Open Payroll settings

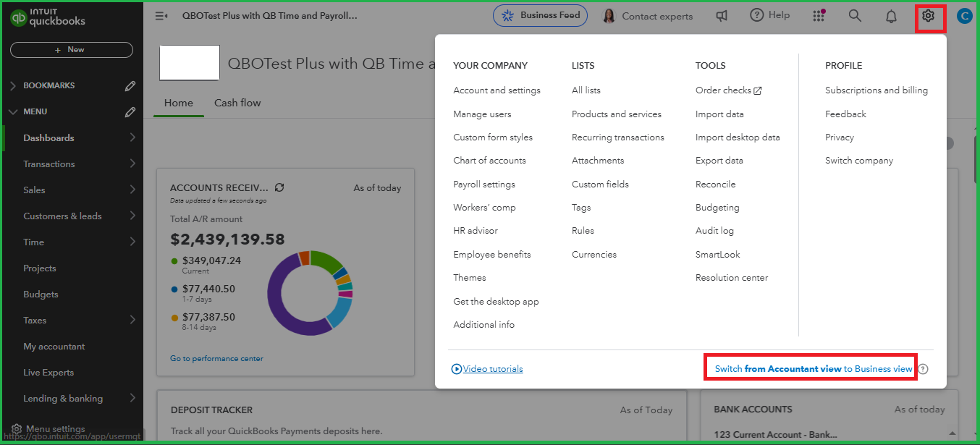(x=484, y=185)
